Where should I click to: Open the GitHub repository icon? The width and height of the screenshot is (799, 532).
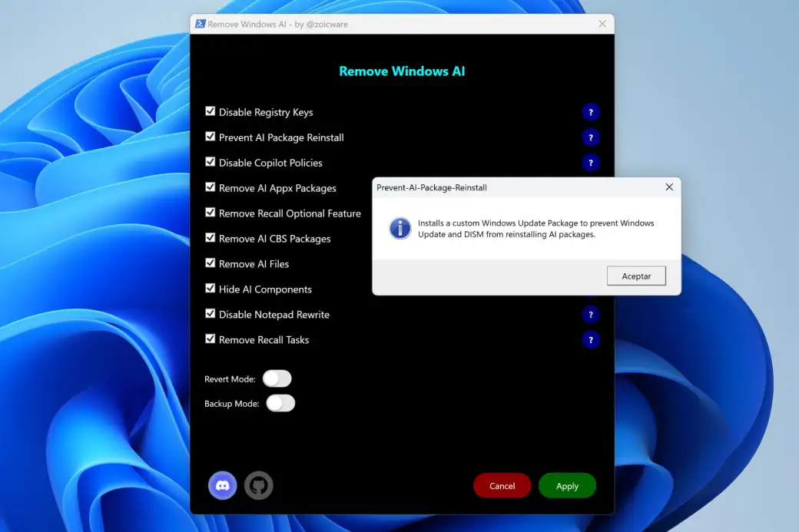click(x=259, y=485)
